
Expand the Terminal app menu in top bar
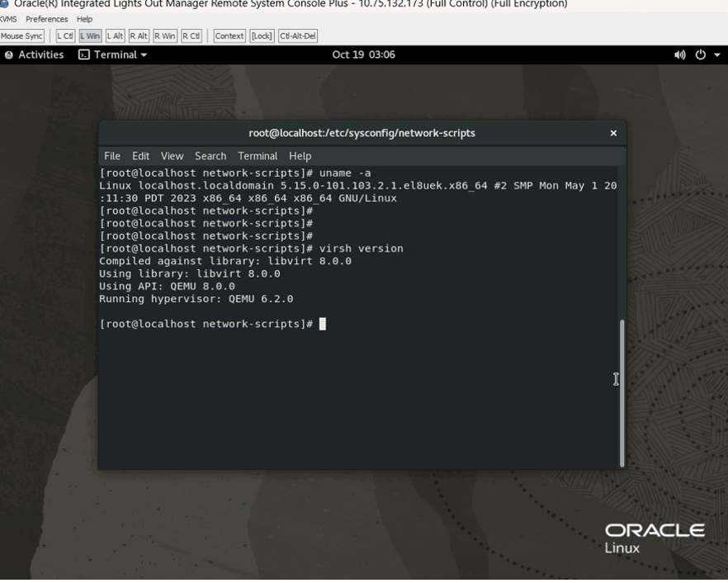(113, 55)
